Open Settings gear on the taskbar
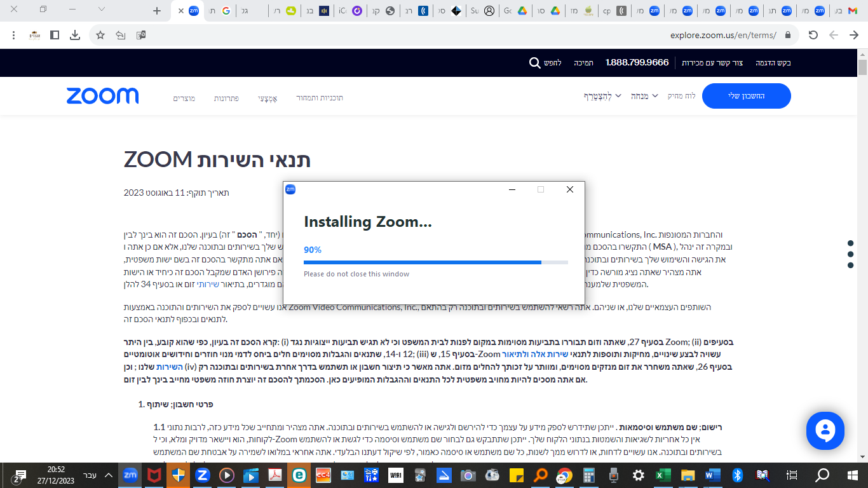The height and width of the screenshot is (488, 868). (x=638, y=475)
